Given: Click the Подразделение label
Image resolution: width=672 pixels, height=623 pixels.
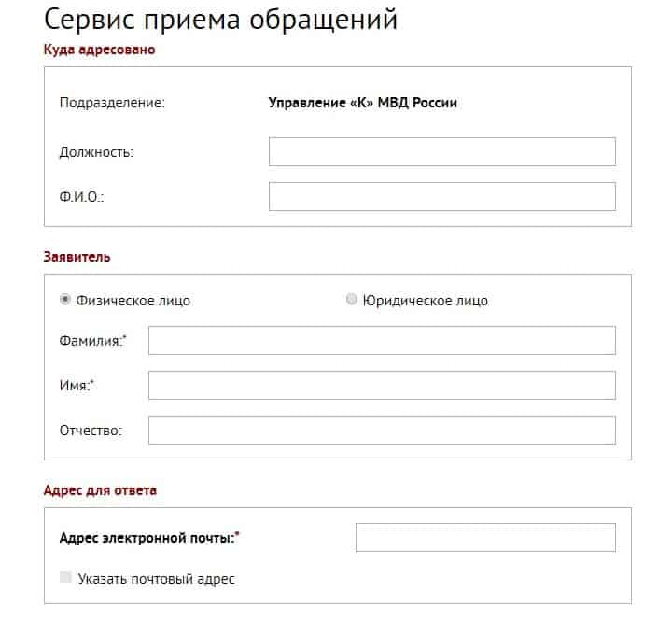Looking at the screenshot, I should point(111,103).
